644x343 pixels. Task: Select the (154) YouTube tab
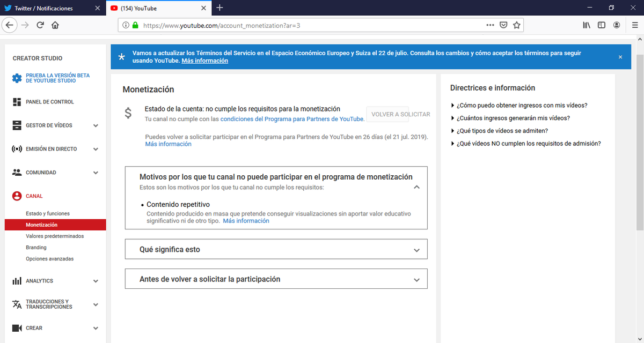click(158, 9)
